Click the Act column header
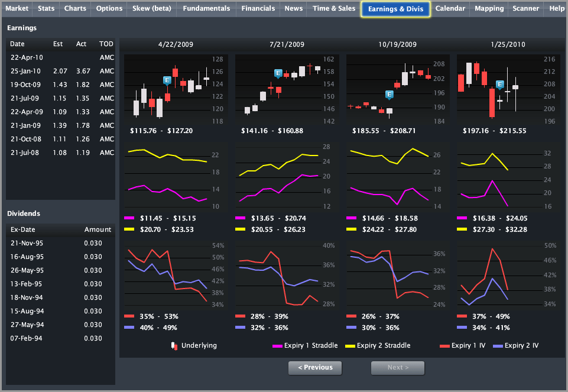The image size is (568, 392). pyautogui.click(x=81, y=44)
